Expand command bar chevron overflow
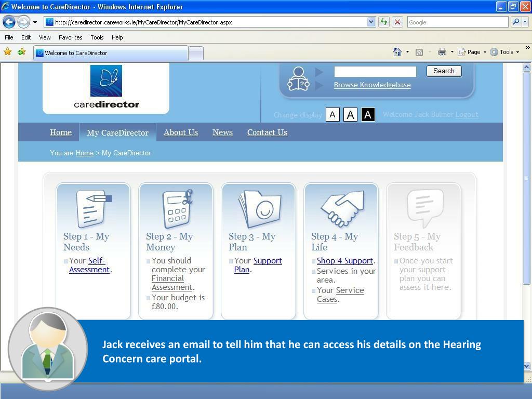The image size is (532, 399). click(528, 48)
